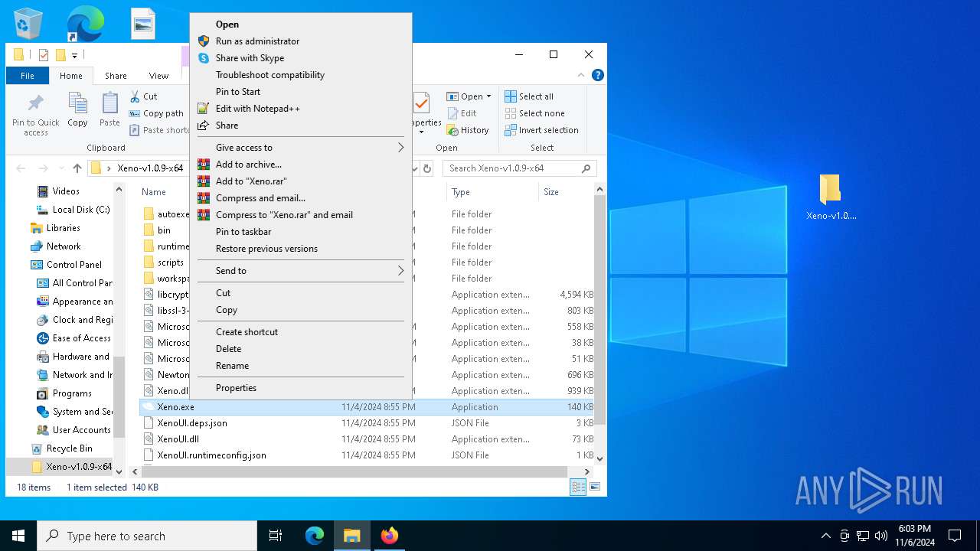The image size is (980, 551).
Task: Select Properties in context menu
Action: coord(301,388)
